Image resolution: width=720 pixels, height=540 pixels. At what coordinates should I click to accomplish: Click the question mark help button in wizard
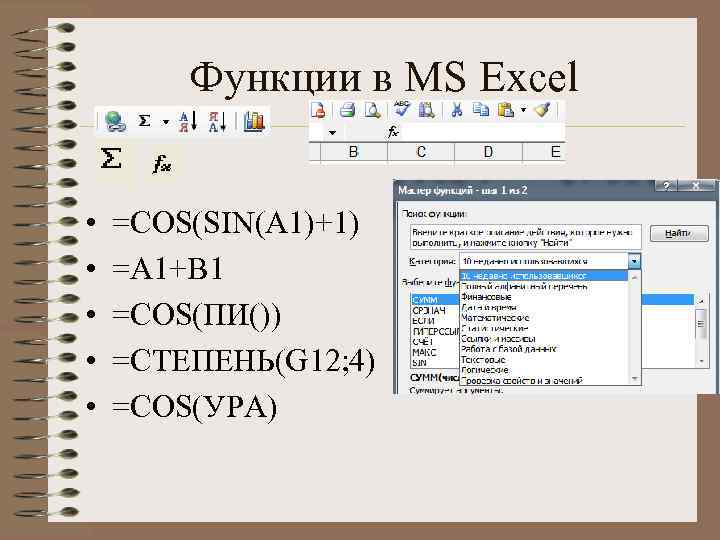pyautogui.click(x=667, y=186)
